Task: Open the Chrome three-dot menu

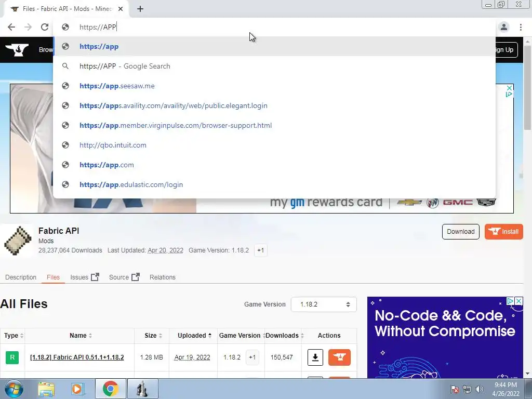Action: [521, 27]
